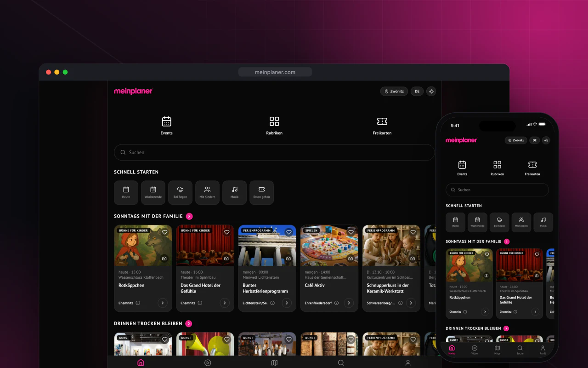
Task: Open the DE language selector in desktop header
Action: click(417, 91)
